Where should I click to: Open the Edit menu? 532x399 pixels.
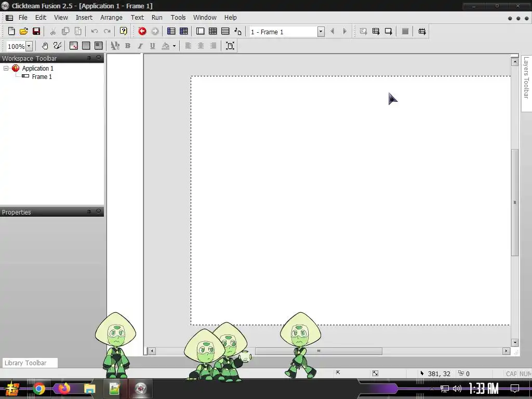click(x=41, y=17)
